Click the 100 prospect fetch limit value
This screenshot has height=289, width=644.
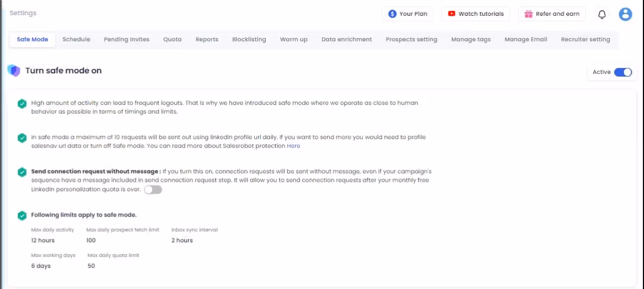click(x=91, y=241)
